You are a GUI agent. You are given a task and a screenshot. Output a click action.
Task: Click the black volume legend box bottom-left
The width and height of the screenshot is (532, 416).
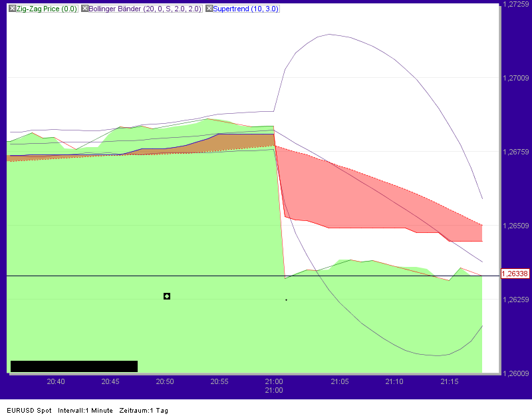[x=73, y=365]
